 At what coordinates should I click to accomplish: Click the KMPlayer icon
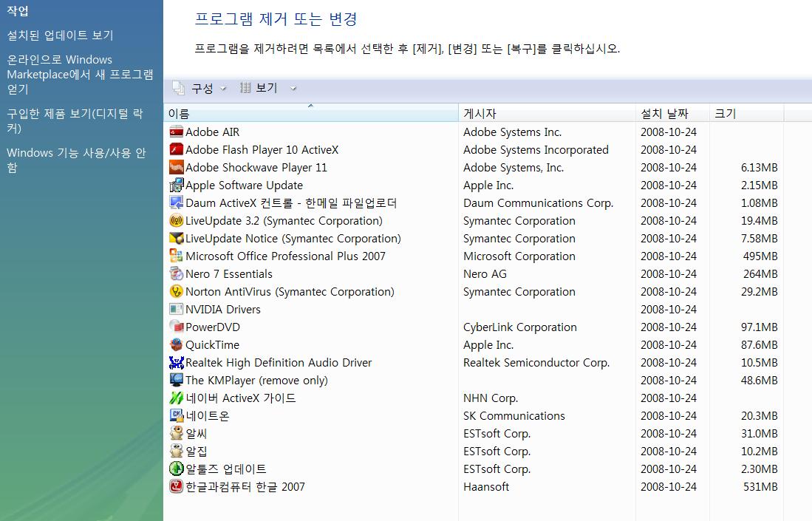tap(176, 380)
